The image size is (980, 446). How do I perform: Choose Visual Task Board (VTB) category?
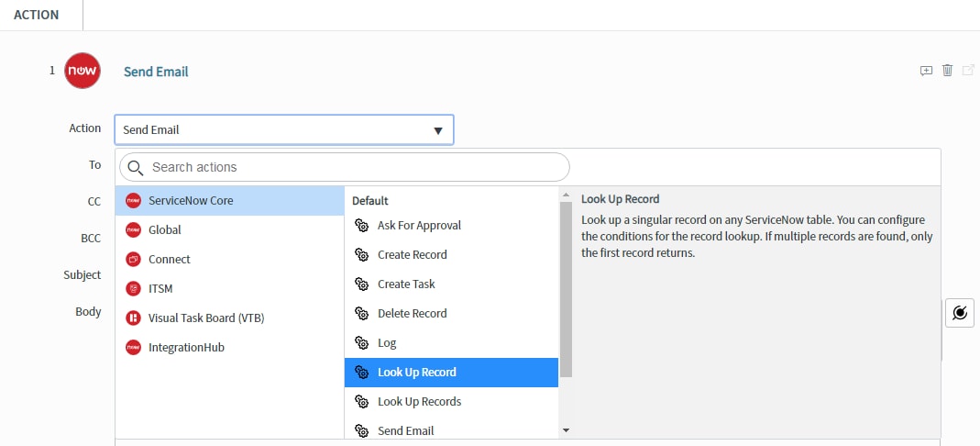229,318
